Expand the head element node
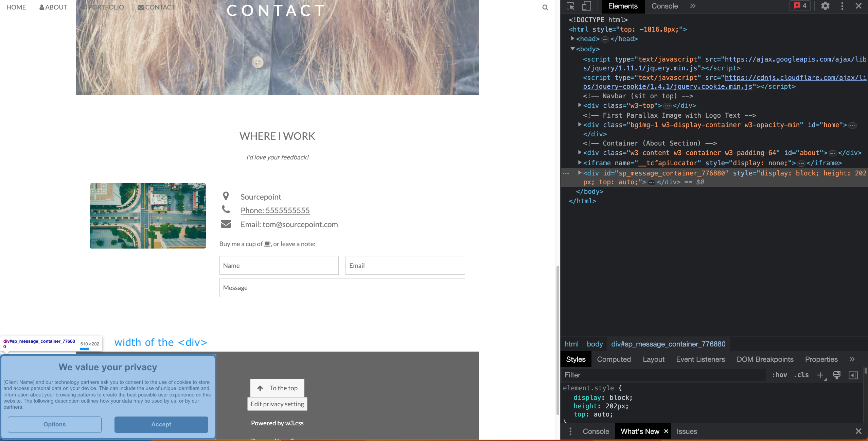This screenshot has width=868, height=441. click(x=572, y=38)
